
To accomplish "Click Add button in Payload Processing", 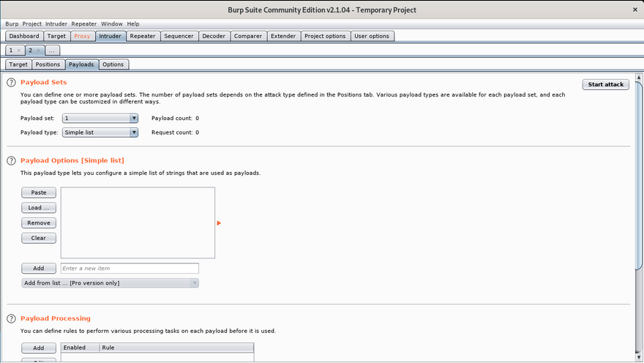I will (39, 348).
